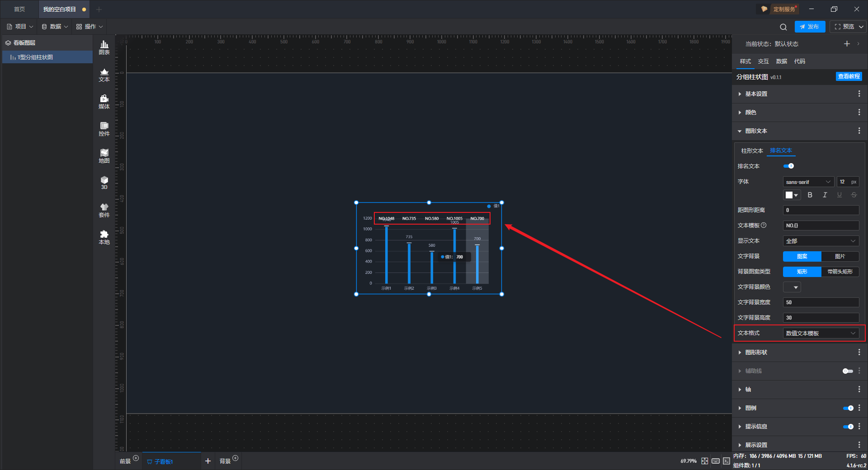The height and width of the screenshot is (470, 868).
Task: Open the sans-serif font family dropdown
Action: [808, 182]
